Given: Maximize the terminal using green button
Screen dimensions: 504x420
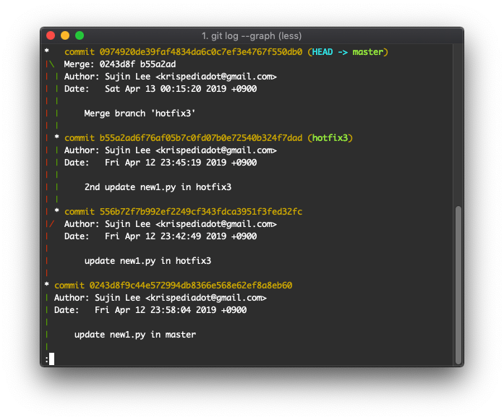Looking at the screenshot, I should 80,35.
